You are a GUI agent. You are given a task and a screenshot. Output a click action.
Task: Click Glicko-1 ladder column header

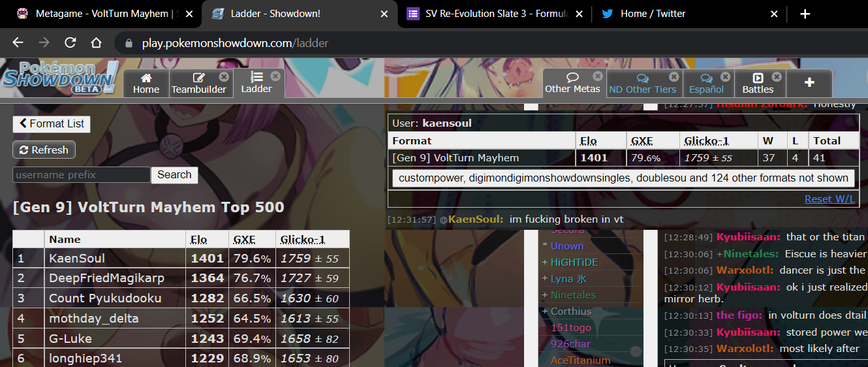click(302, 240)
